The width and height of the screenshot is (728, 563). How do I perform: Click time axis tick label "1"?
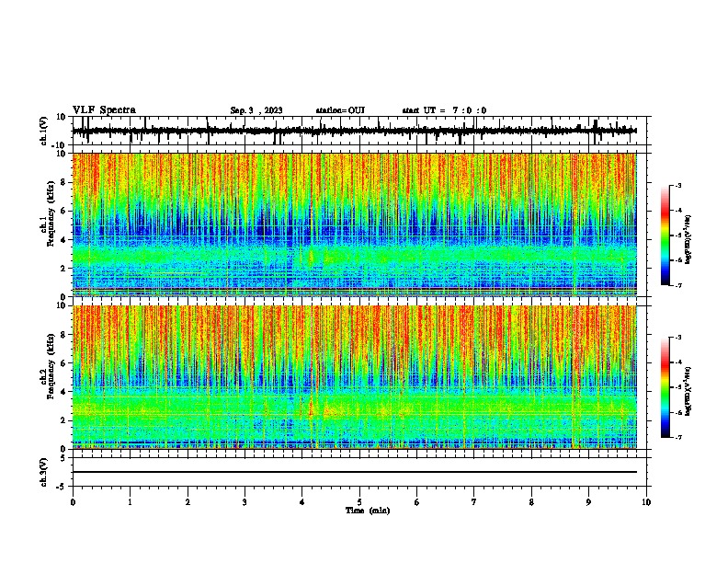pyautogui.click(x=130, y=502)
